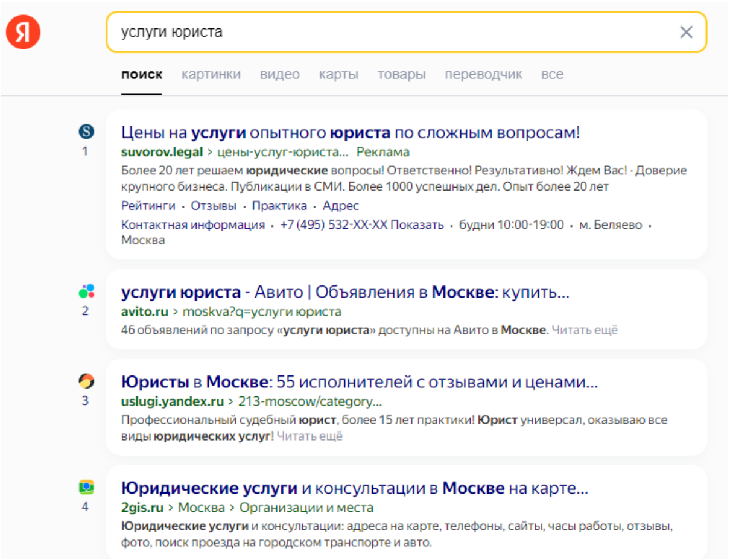The width and height of the screenshot is (730, 560).
Task: Expand Avito snippet with Читать ещё
Action: tap(585, 330)
